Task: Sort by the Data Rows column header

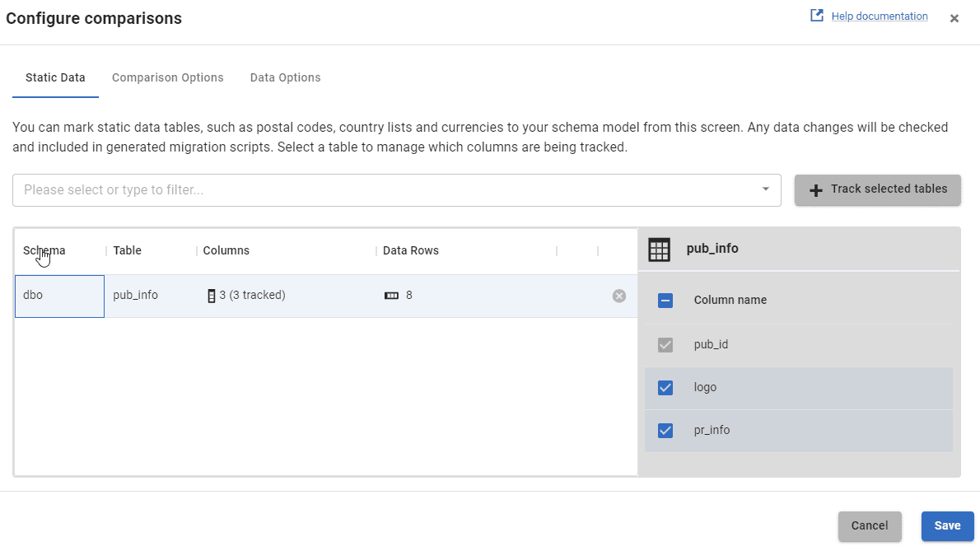Action: point(411,250)
